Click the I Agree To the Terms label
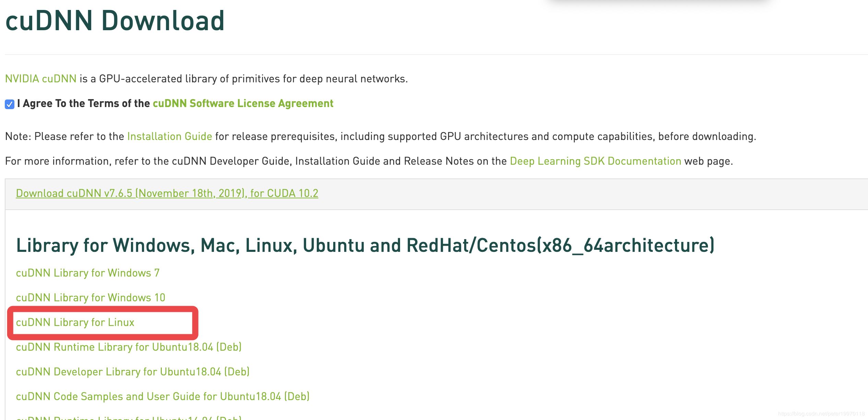This screenshot has height=420, width=868. [x=83, y=104]
